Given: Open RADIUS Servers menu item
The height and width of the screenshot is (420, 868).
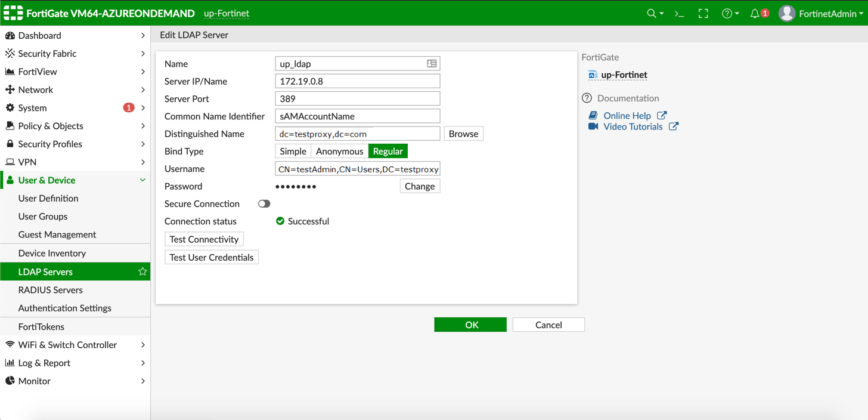Looking at the screenshot, I should click(x=51, y=290).
